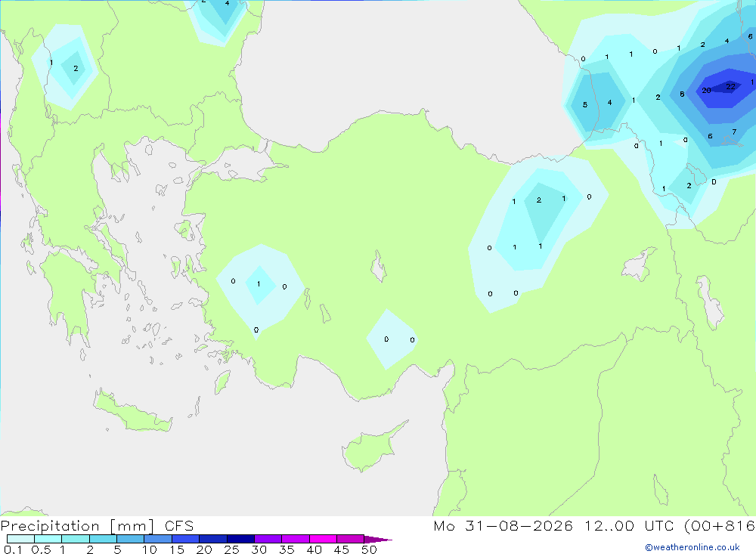The image size is (756, 554).
Task: Select the 5–10 mm blue legend swatch
Action: click(x=130, y=539)
